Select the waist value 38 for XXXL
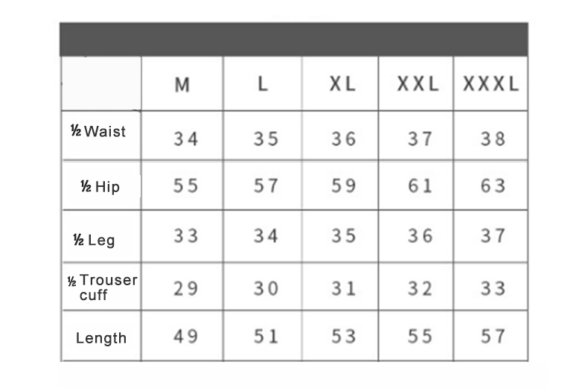The height and width of the screenshot is (388, 588). click(x=493, y=139)
